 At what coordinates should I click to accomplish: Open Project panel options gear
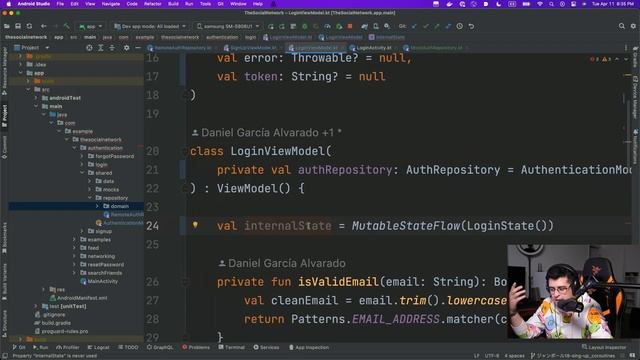point(126,48)
